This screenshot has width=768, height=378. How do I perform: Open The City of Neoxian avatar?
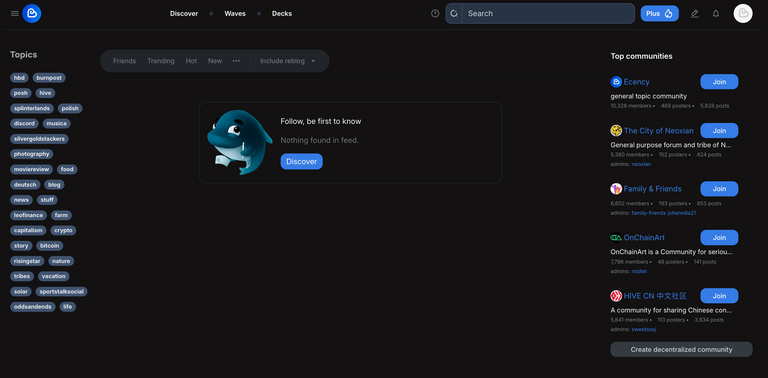tap(616, 131)
